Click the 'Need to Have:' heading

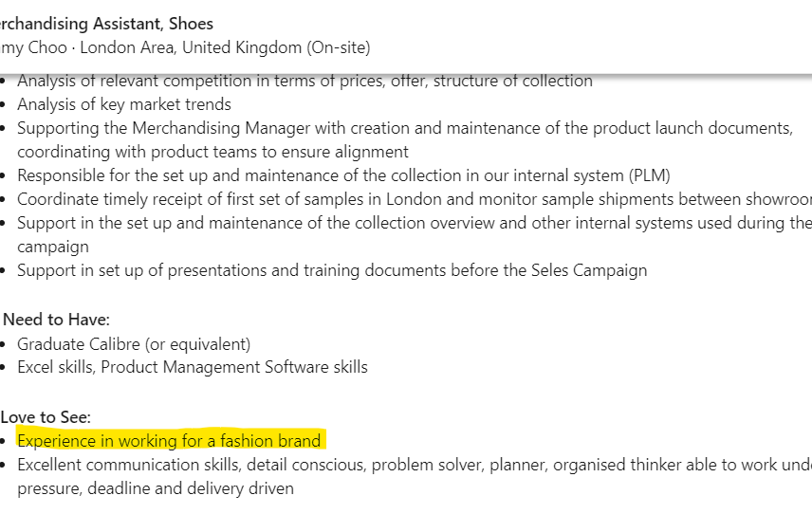coord(57,320)
